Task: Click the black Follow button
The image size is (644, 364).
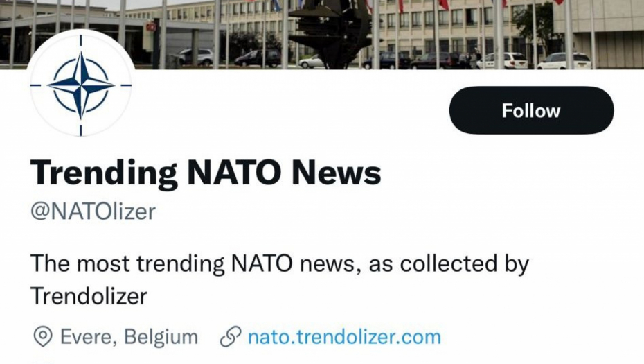Action: pos(531,110)
